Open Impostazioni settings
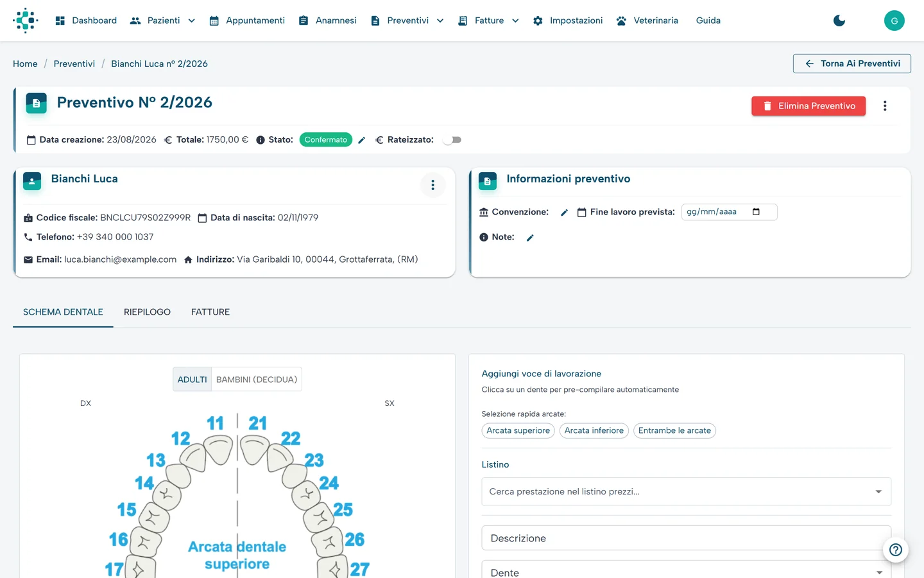 [x=568, y=21]
